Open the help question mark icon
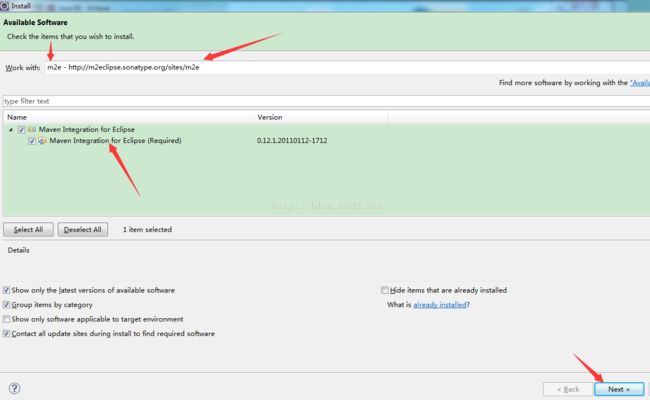Viewport: 650px width, 400px height. pos(15,388)
